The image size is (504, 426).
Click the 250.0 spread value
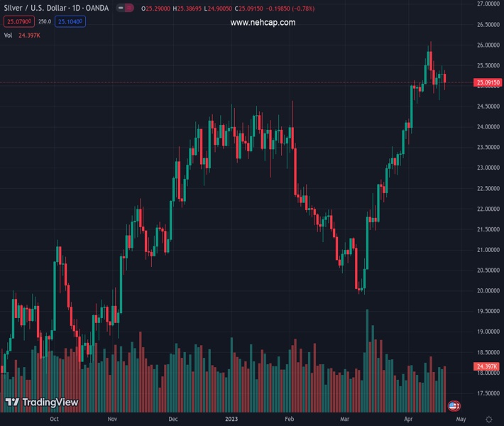click(44, 21)
